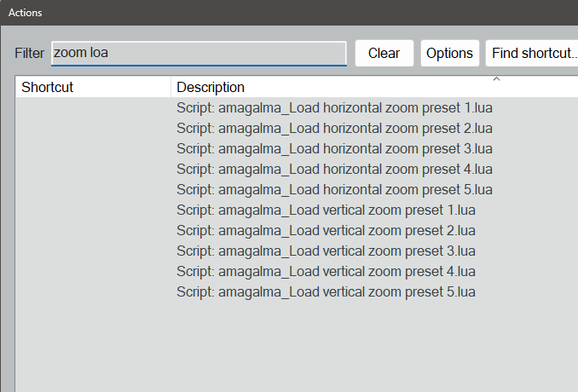This screenshot has width=578, height=392.
Task: Open the Options button menu
Action: pos(449,53)
